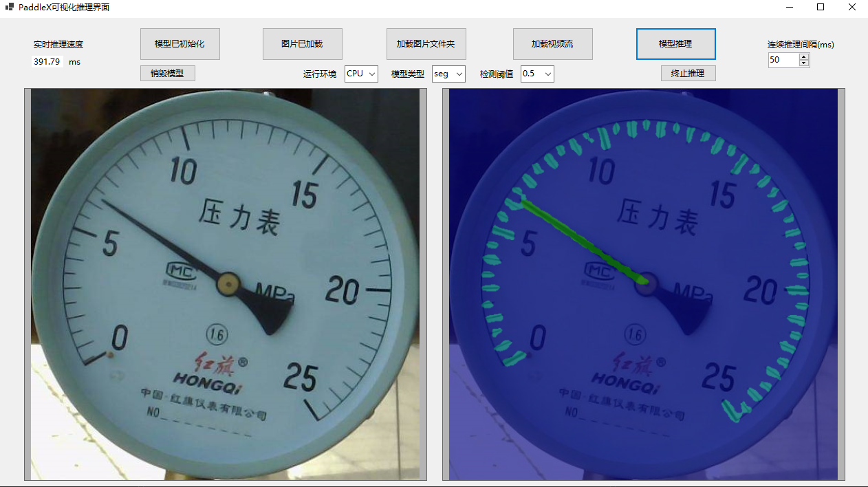Click the PaddleX app icon in title bar
This screenshot has width=868, height=487.
(9, 7)
